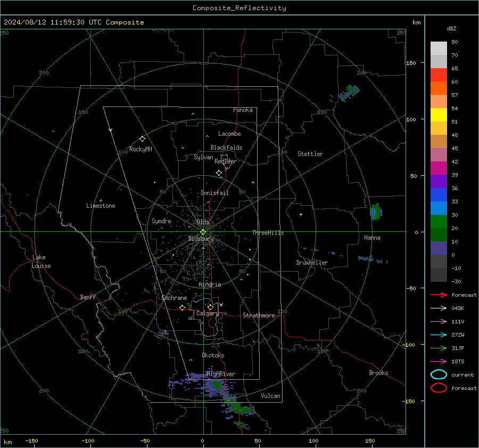Click the Banff label
Image resolution: width=479 pixels, height=448 pixels.
(88, 297)
